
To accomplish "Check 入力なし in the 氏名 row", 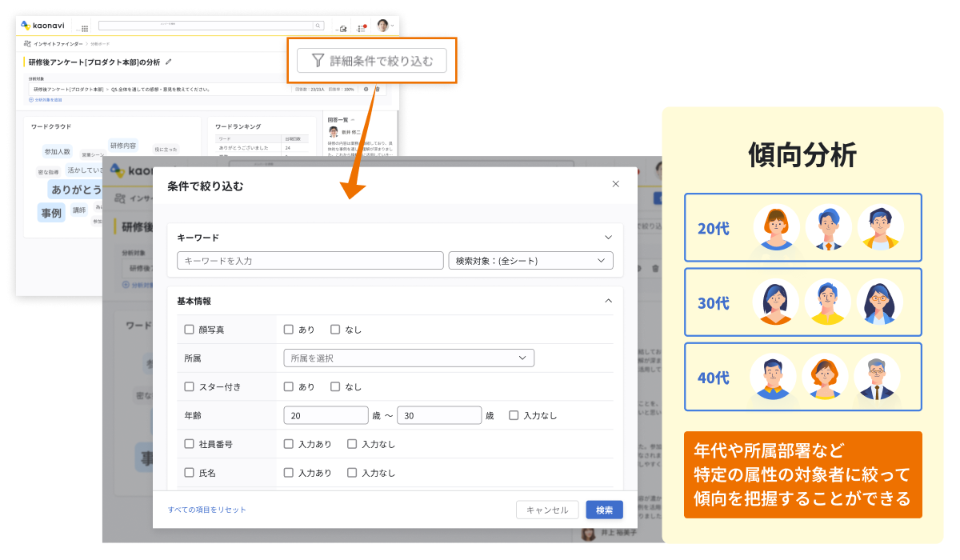I will pyautogui.click(x=352, y=473).
